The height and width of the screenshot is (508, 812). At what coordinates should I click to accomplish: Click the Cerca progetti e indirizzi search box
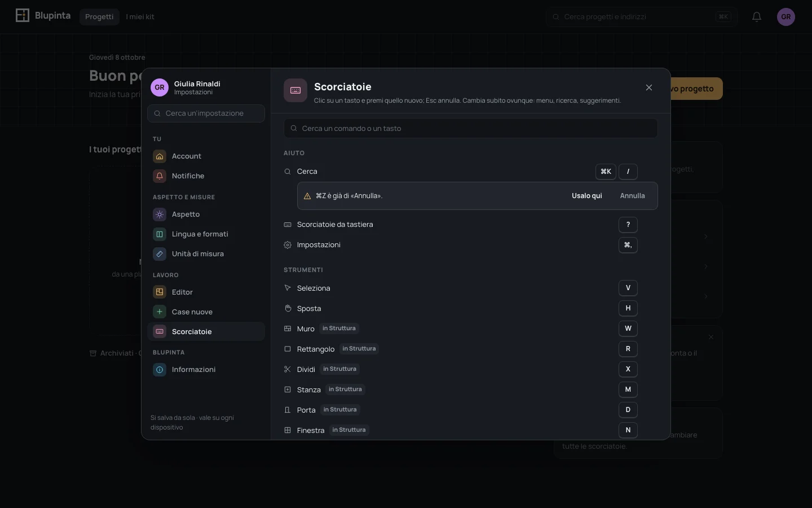pos(641,17)
